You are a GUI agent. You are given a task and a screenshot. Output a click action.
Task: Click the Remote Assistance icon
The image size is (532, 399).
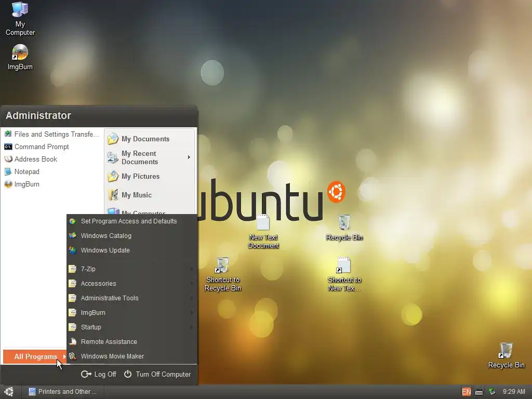tap(72, 341)
